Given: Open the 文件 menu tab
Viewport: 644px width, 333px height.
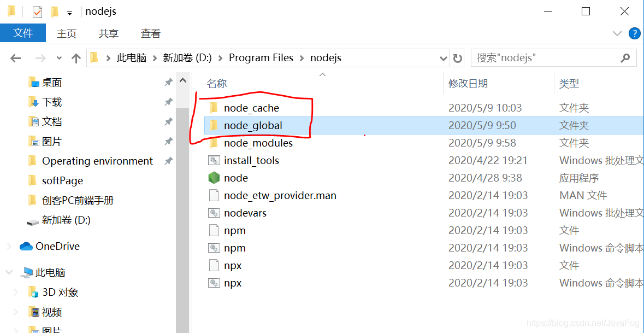Looking at the screenshot, I should tap(23, 33).
